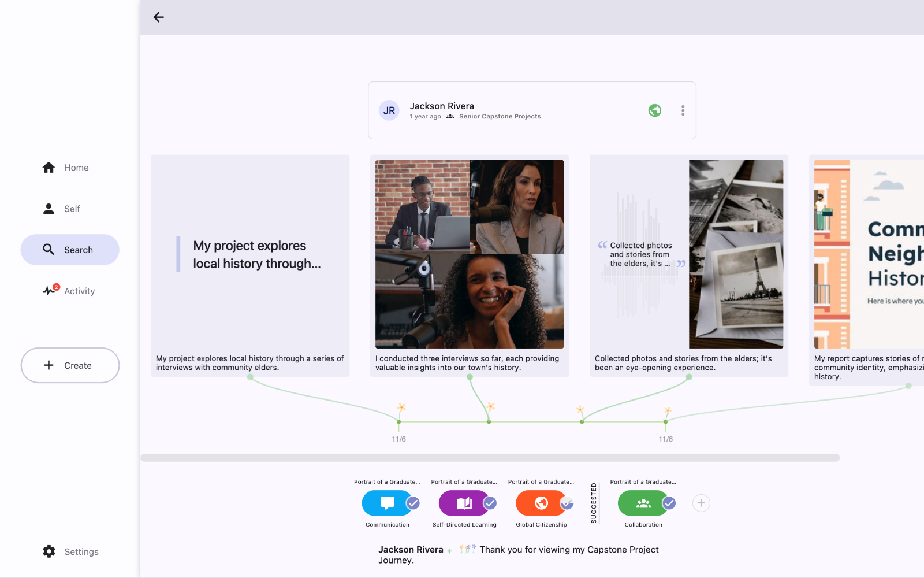Click the horizontal scrollbar below the timeline

tap(490, 458)
